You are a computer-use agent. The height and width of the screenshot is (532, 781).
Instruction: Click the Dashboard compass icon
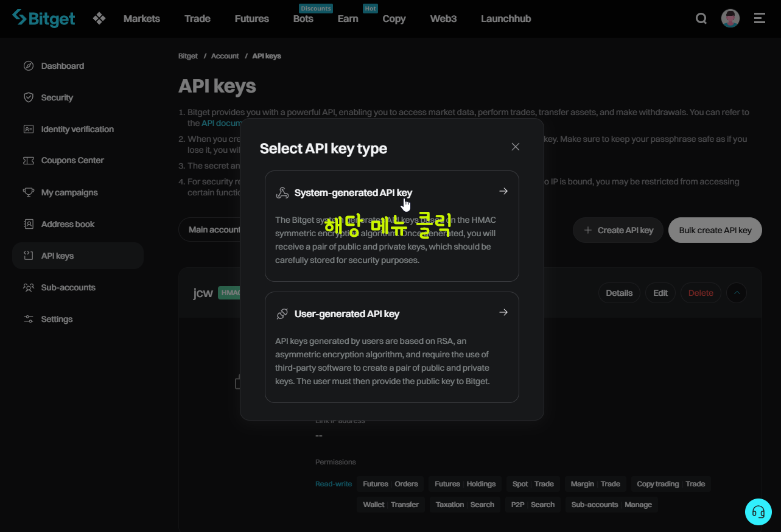tap(29, 66)
